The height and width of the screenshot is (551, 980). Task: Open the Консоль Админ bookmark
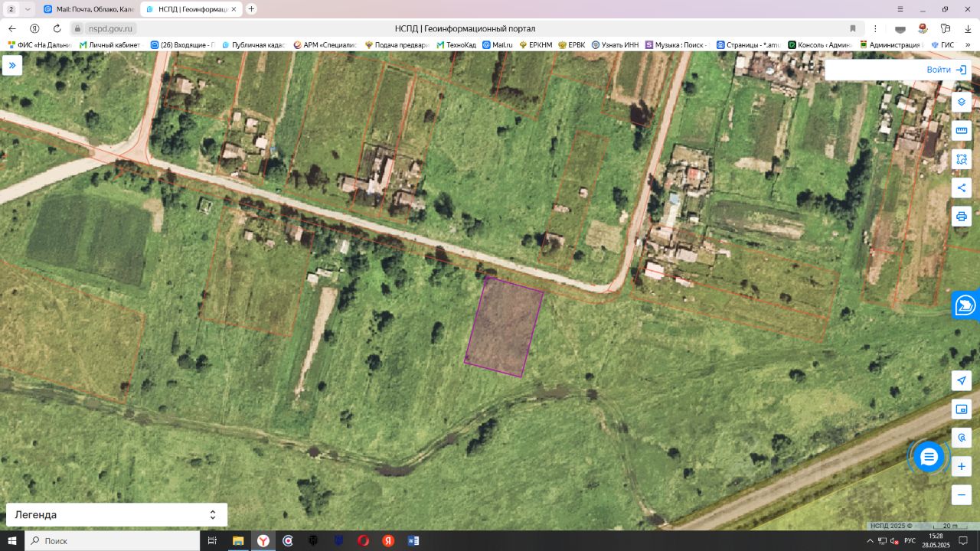point(820,44)
